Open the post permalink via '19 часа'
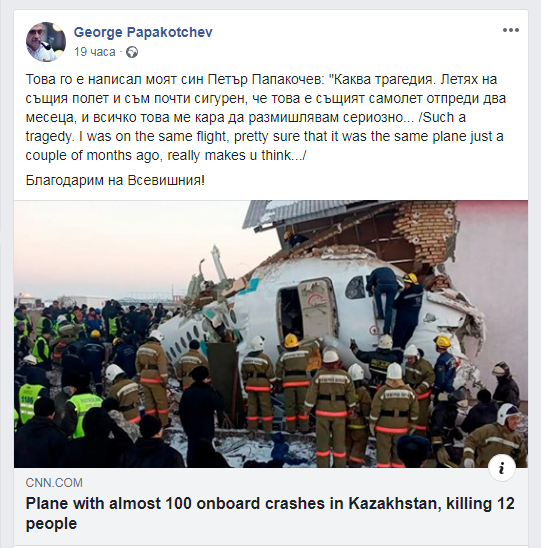This screenshot has height=548, width=541. click(x=95, y=52)
